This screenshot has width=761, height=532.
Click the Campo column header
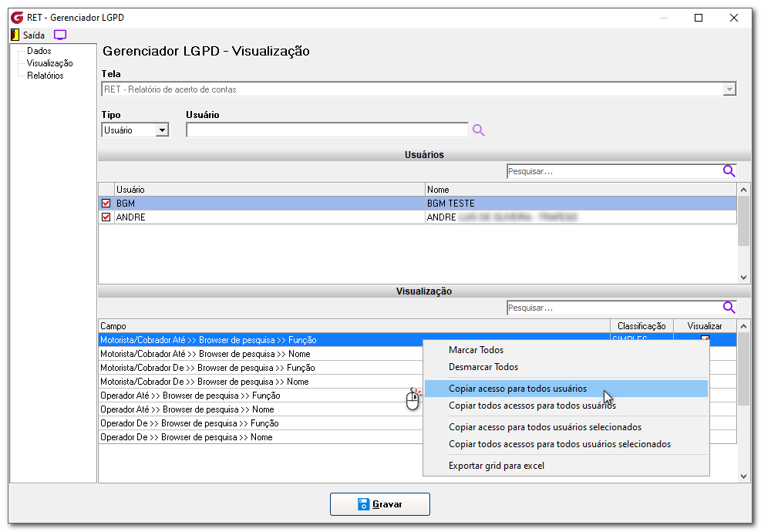(x=355, y=326)
